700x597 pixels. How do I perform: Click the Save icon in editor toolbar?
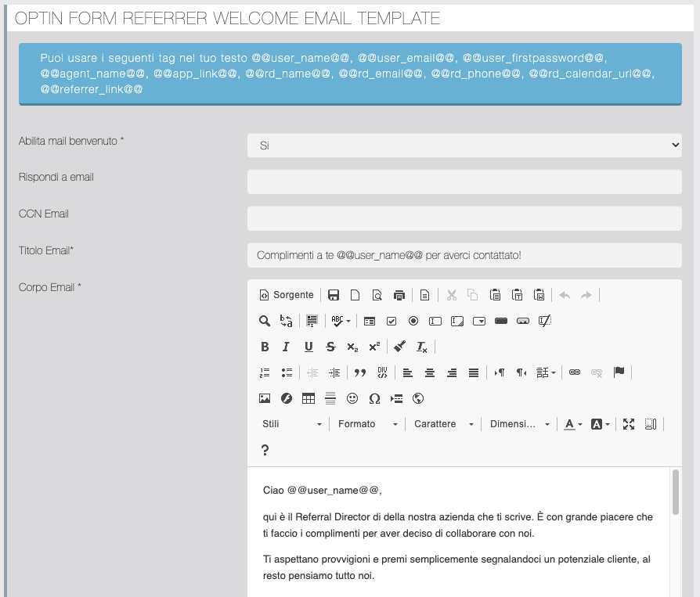(x=334, y=295)
